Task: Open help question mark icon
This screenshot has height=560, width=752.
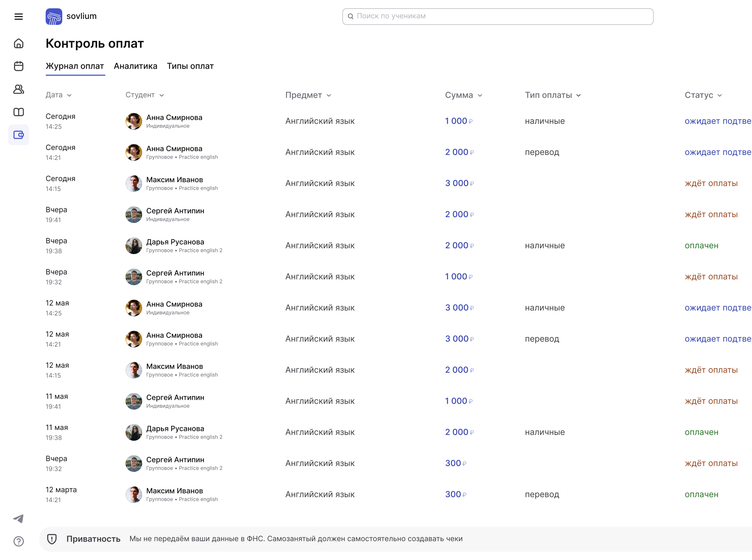Action: (19, 541)
